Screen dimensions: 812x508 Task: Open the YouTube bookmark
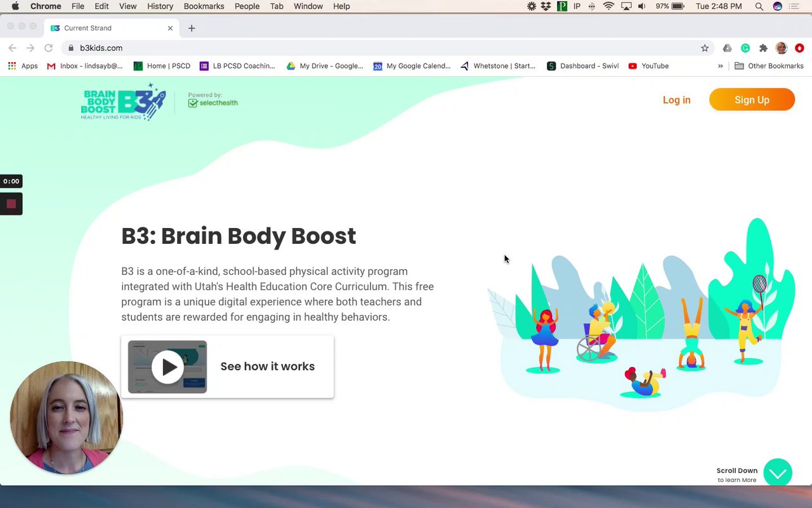pos(648,66)
